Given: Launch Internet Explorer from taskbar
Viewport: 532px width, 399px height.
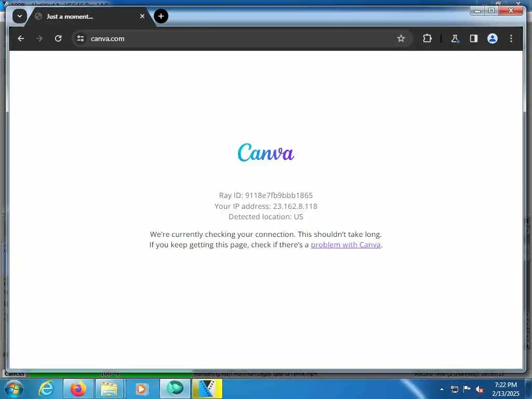Looking at the screenshot, I should 46,389.
